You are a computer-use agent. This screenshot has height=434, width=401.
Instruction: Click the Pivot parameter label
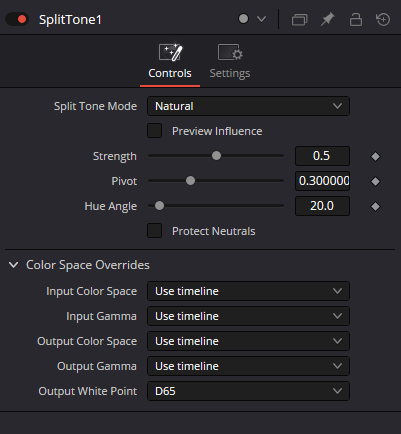[x=124, y=181]
